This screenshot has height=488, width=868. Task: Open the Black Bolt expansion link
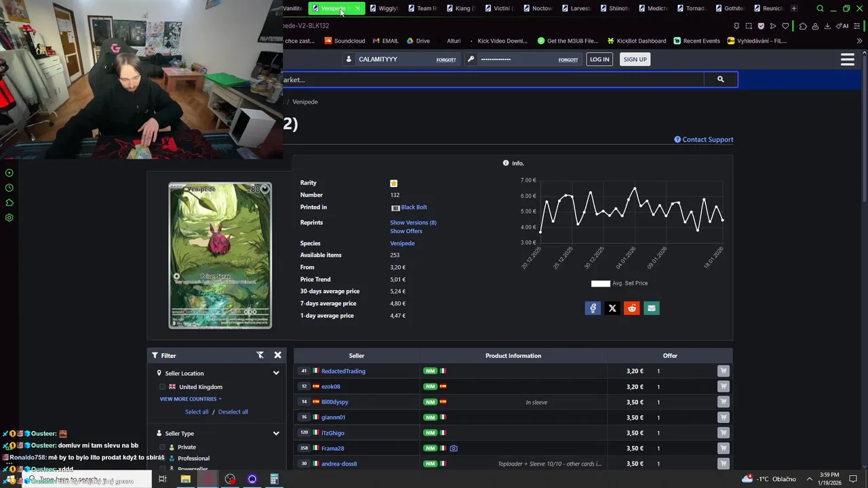pyautogui.click(x=414, y=207)
